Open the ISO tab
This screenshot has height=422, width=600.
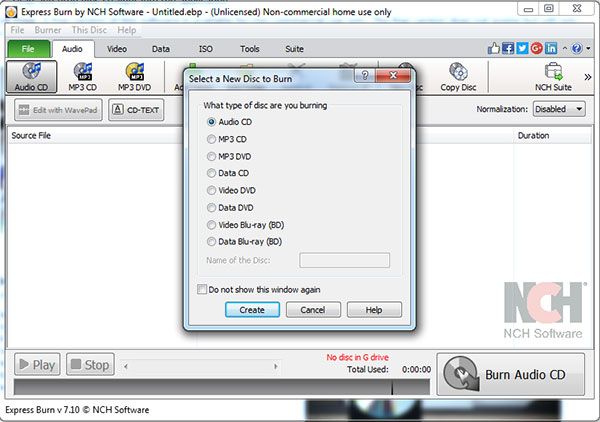click(x=205, y=48)
